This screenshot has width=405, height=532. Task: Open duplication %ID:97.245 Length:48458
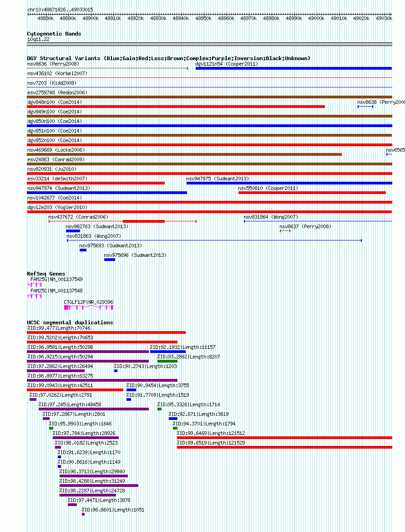(94, 409)
